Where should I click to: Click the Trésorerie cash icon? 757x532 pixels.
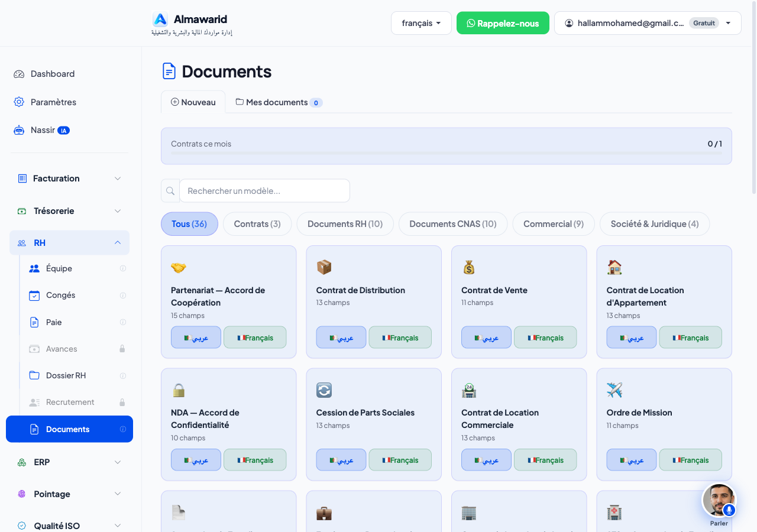point(22,211)
